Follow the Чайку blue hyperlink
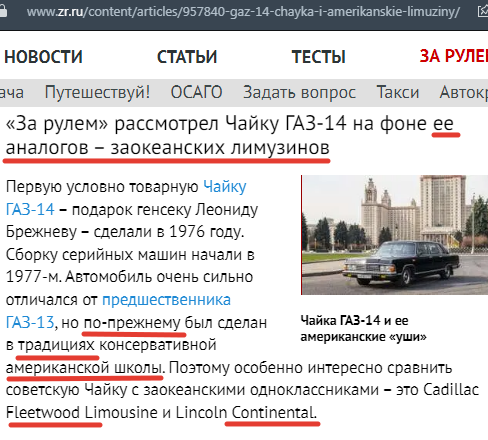 pos(225,187)
